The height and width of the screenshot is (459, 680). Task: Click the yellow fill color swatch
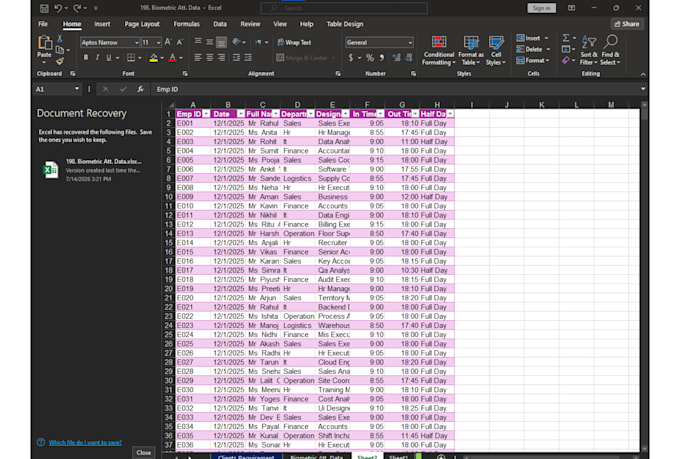click(x=154, y=58)
